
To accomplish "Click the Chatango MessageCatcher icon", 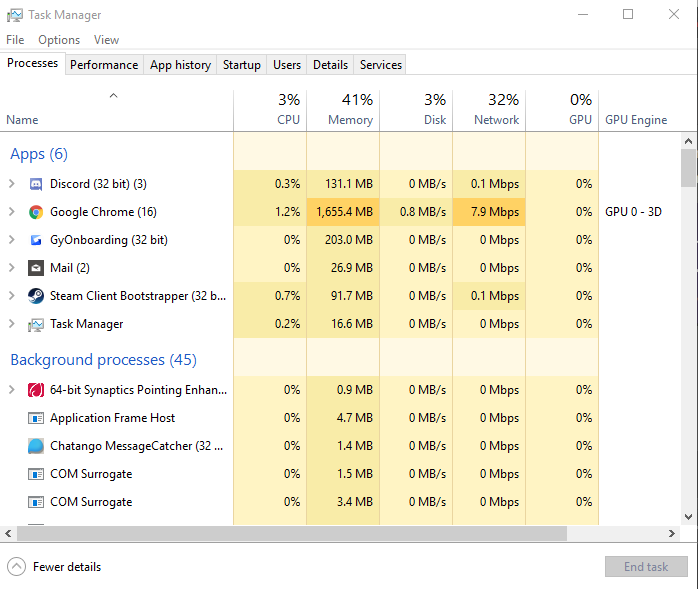I will pyautogui.click(x=36, y=446).
